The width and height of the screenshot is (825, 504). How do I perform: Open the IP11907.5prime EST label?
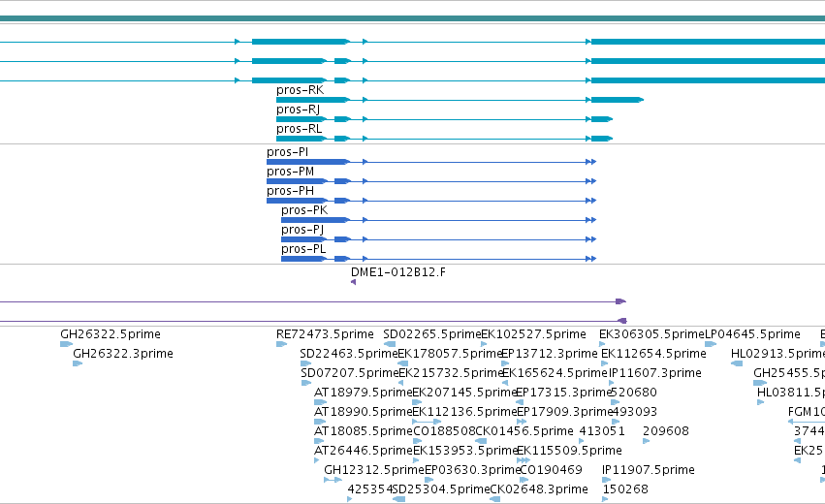tap(649, 471)
